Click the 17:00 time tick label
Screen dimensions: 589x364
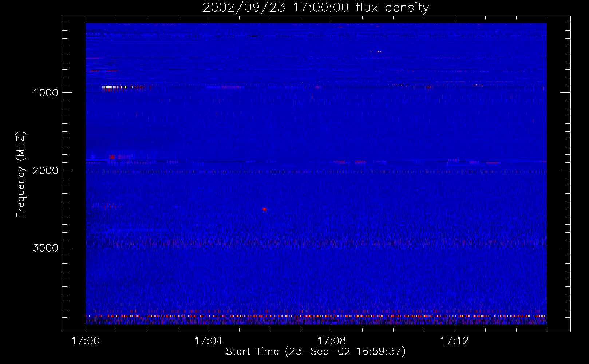pyautogui.click(x=86, y=341)
